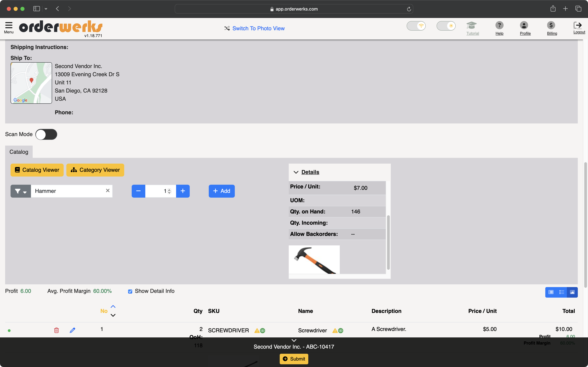Sort No column descending arrow
The height and width of the screenshot is (367, 588).
[x=113, y=315]
